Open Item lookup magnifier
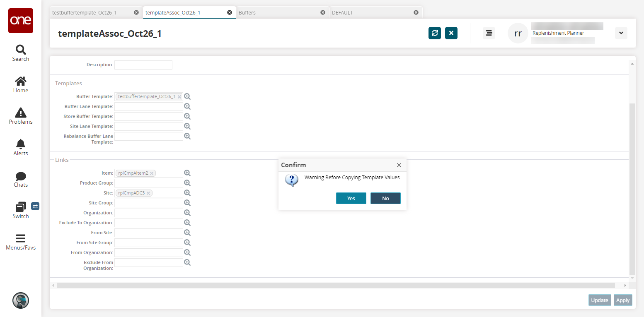Image resolution: width=644 pixels, height=317 pixels. 187,173
